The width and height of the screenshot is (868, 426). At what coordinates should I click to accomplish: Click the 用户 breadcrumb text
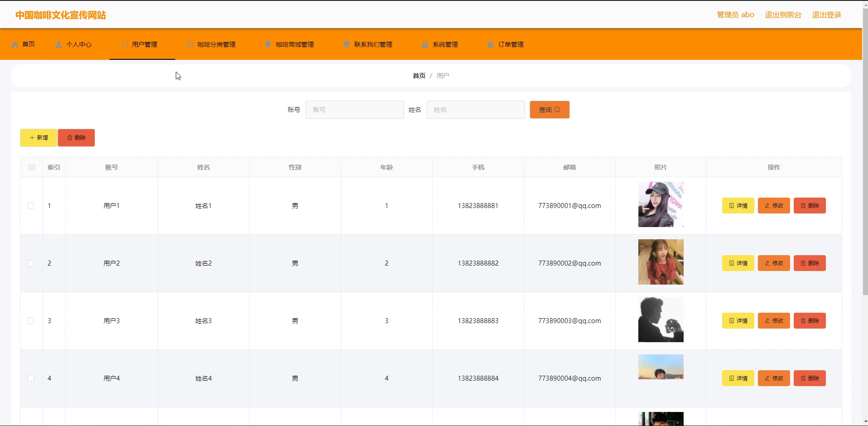pyautogui.click(x=443, y=76)
